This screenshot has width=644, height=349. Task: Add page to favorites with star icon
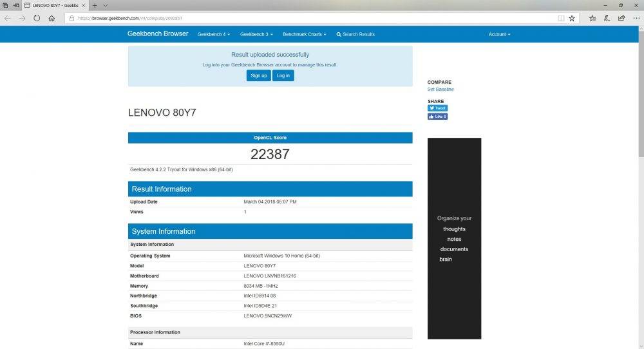pyautogui.click(x=572, y=18)
